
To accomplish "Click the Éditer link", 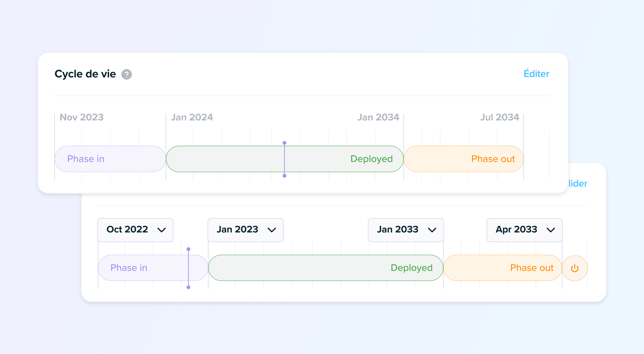I will [x=536, y=74].
